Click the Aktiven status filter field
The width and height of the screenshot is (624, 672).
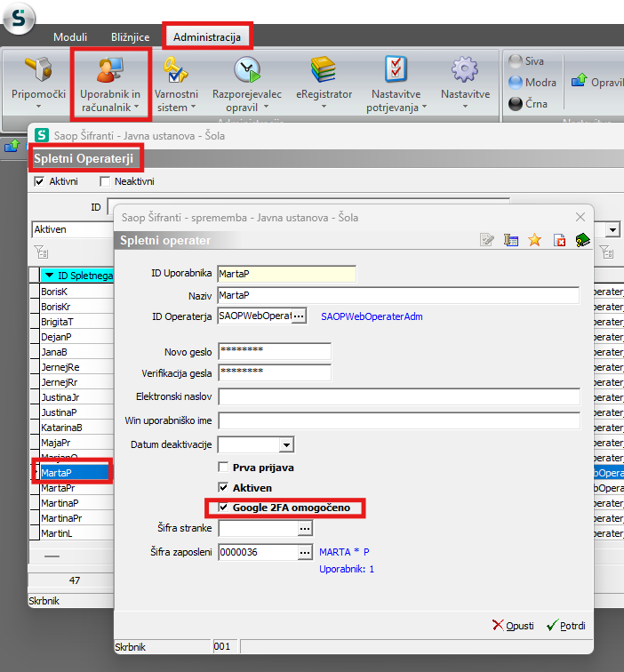[x=73, y=229]
